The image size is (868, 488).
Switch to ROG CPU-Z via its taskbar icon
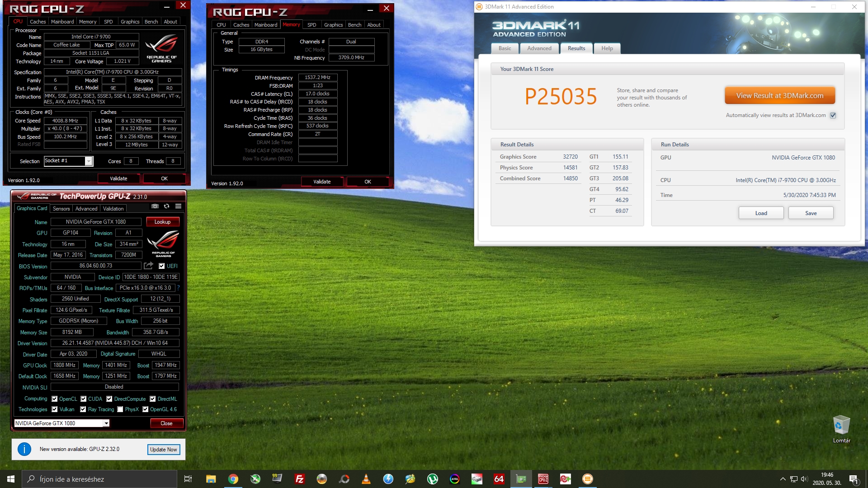click(x=543, y=479)
